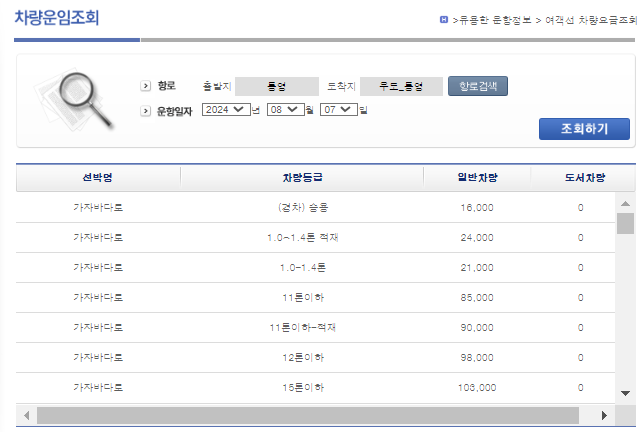Click the 항로검색 route search button
The image size is (644, 432).
tap(478, 86)
